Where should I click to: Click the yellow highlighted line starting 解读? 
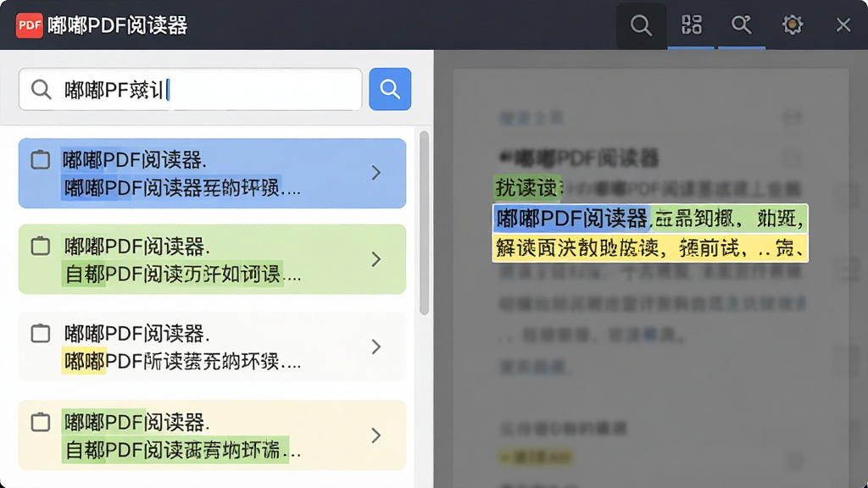[650, 247]
